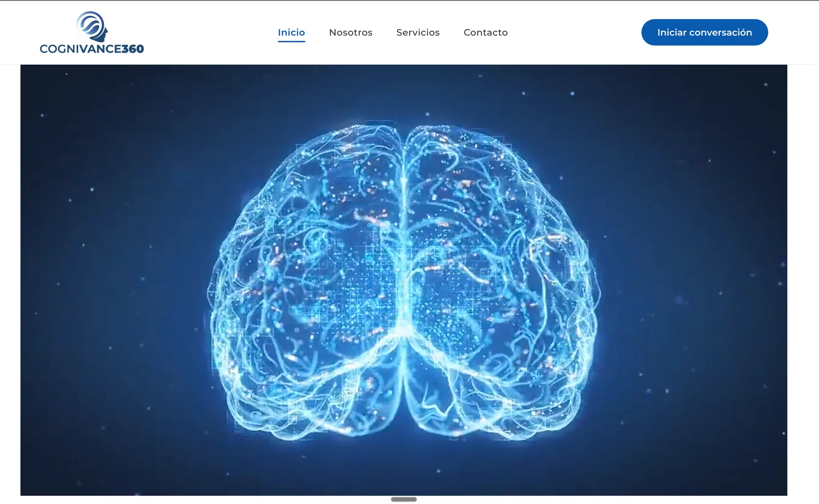Go to the Inicio page

[291, 32]
